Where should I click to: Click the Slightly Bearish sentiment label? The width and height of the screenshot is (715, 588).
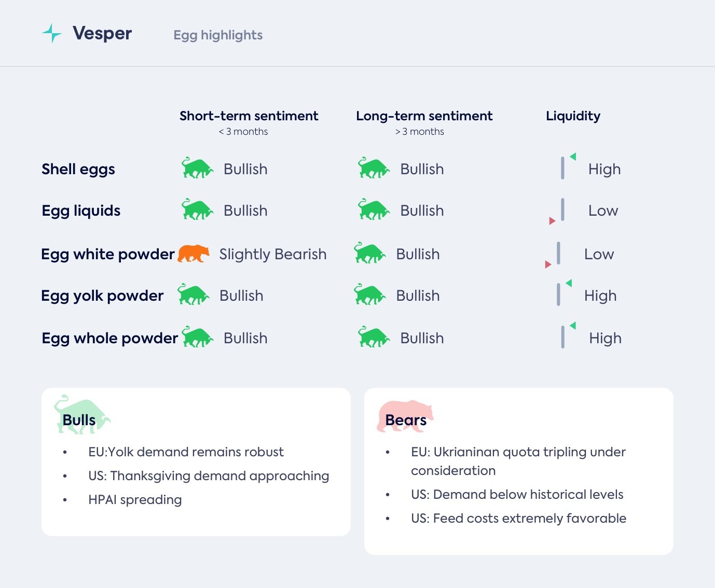(x=272, y=254)
